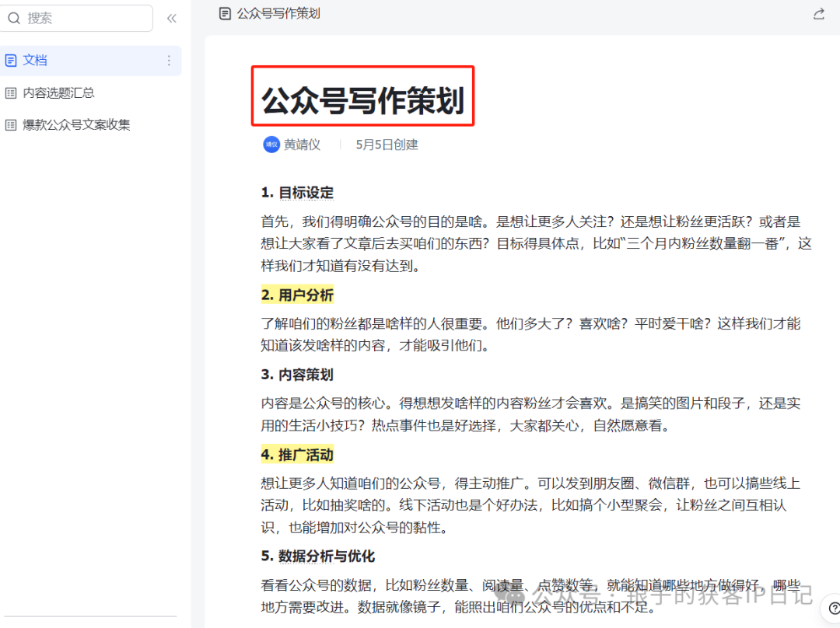840x628 pixels.
Task: Click the 5月5日创建 creation date text
Action: (387, 145)
